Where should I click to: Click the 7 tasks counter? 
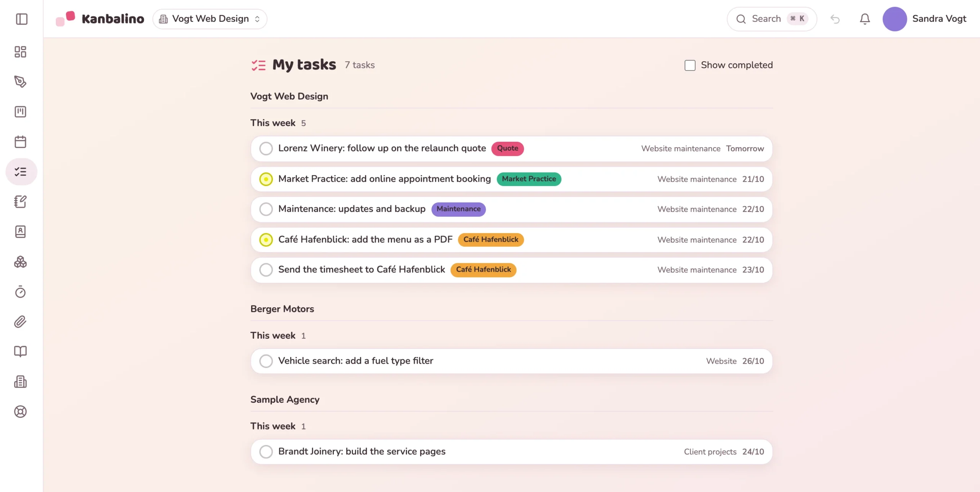(359, 65)
